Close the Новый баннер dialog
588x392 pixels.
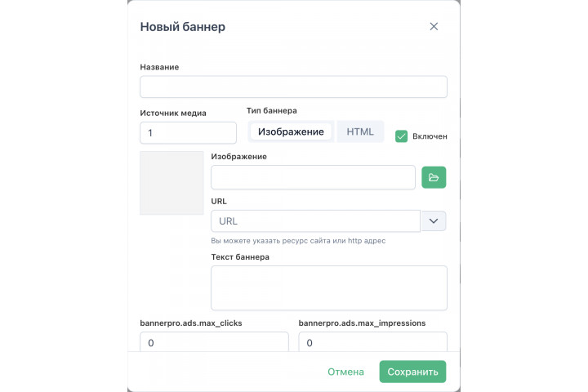(x=434, y=26)
